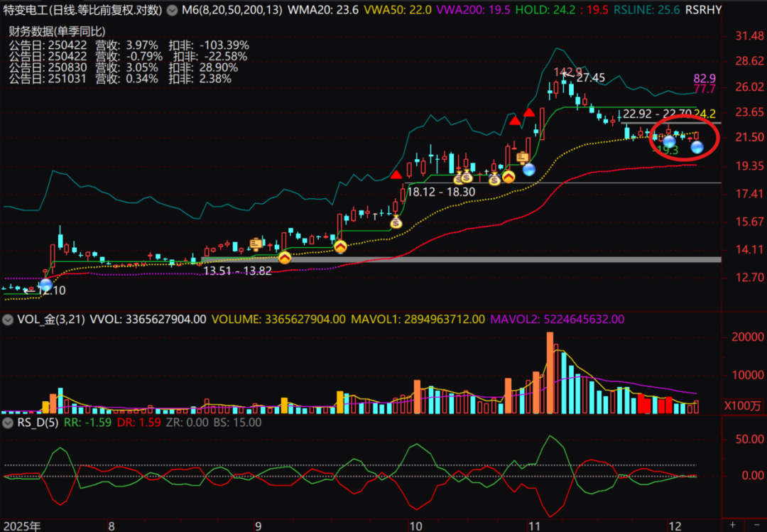Click the RSLINE: 25.6 legend value

(647, 10)
